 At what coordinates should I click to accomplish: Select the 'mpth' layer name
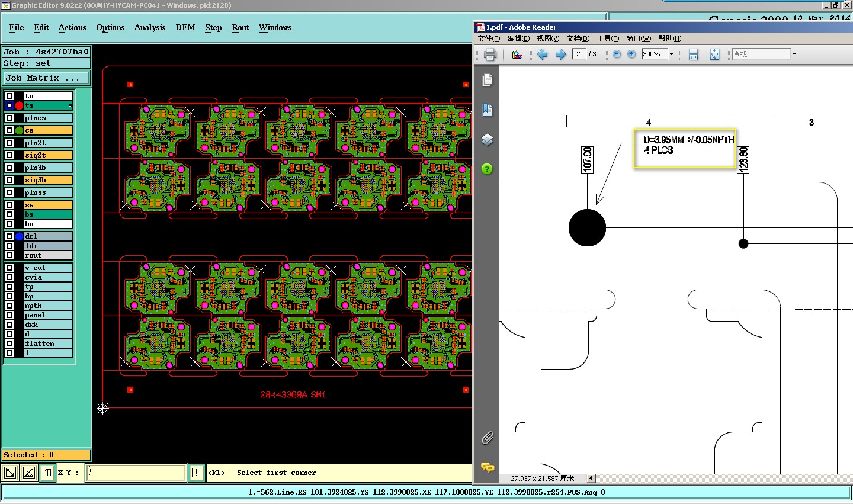click(x=49, y=306)
